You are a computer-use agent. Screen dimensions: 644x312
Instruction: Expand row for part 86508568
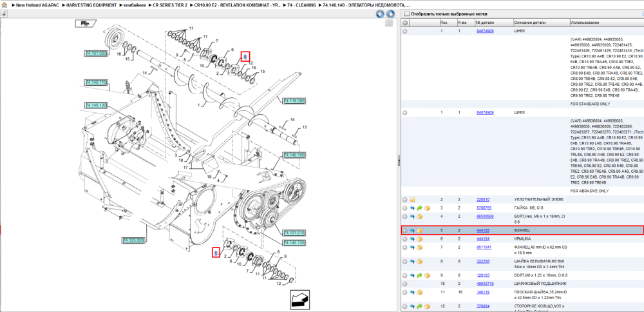pyautogui.click(x=405, y=216)
